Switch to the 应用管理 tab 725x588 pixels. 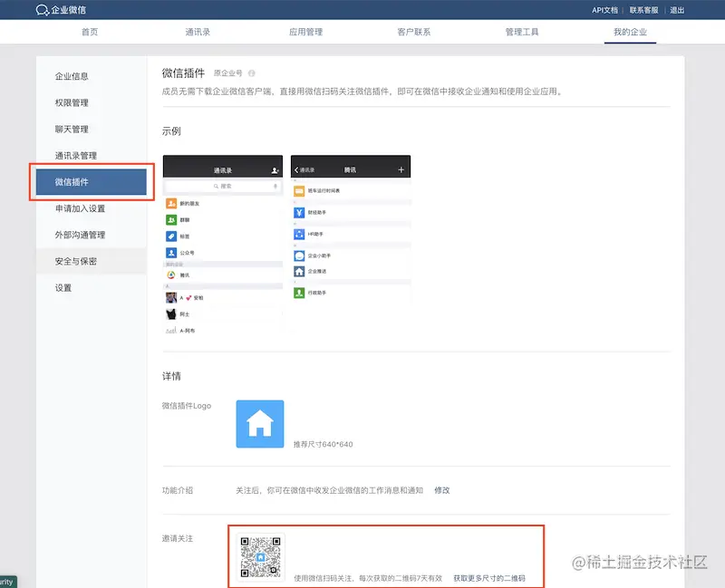pos(302,30)
